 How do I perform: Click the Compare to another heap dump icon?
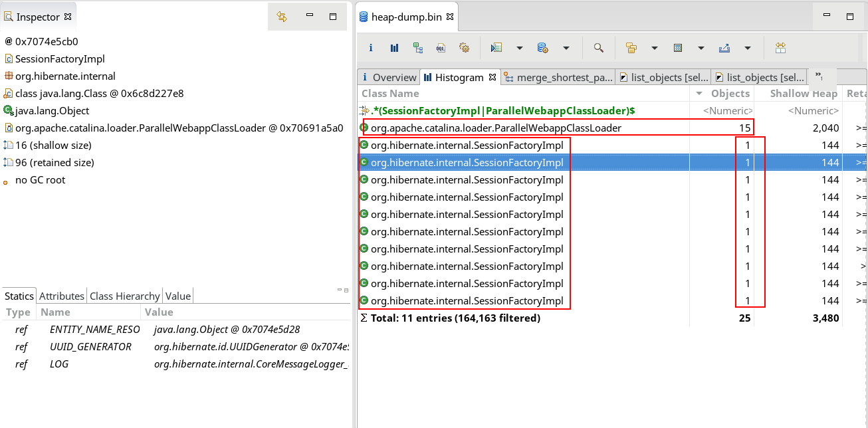click(x=780, y=48)
